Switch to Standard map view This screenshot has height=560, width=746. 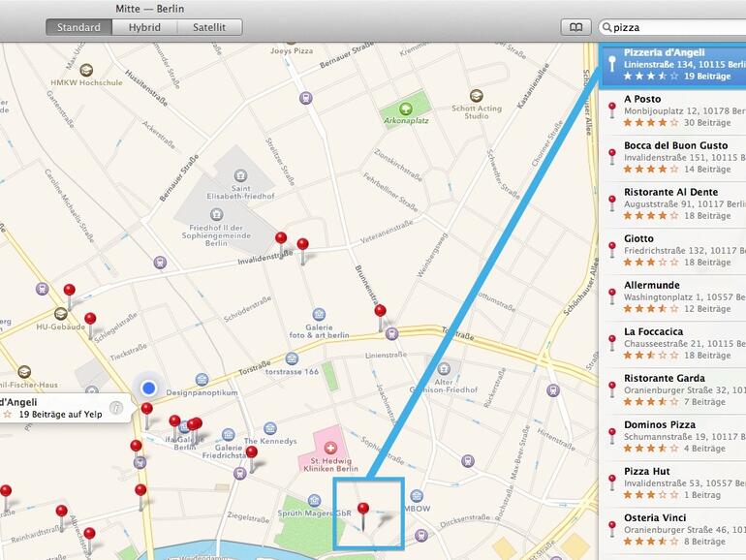pos(79,27)
